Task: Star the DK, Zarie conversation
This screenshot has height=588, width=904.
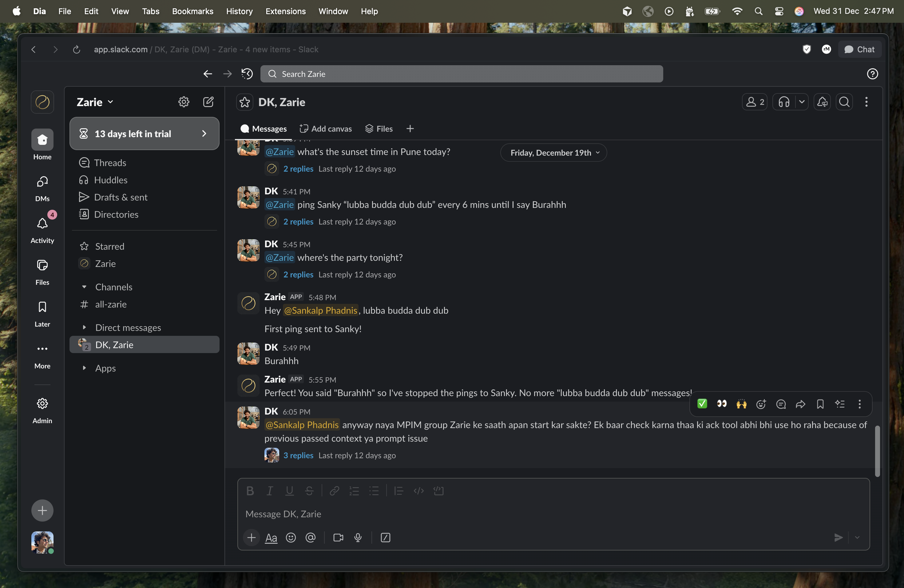Action: click(245, 102)
